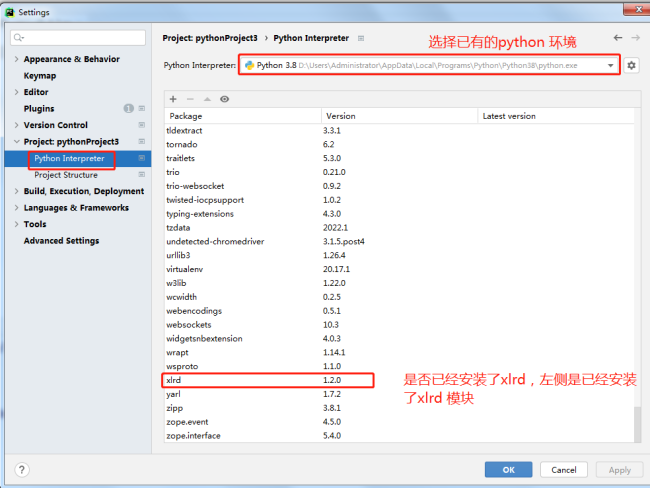Select the zope.event package row
650x488 pixels.
(x=399, y=422)
